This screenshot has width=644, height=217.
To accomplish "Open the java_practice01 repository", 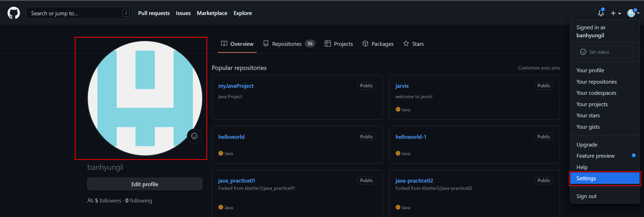I will [237, 180].
